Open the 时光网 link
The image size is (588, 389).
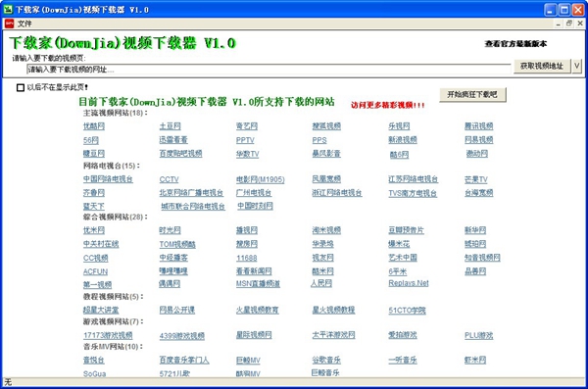pyautogui.click(x=170, y=230)
